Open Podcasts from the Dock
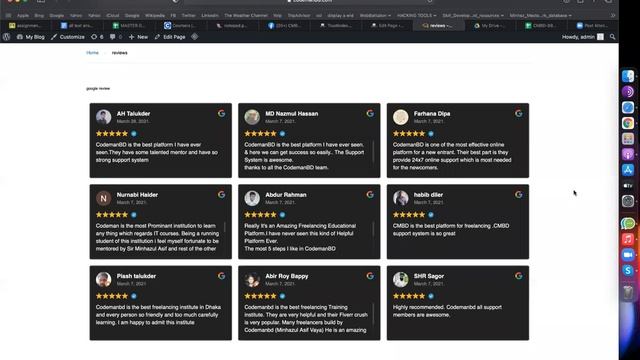This screenshot has width=640, height=360. (x=628, y=154)
